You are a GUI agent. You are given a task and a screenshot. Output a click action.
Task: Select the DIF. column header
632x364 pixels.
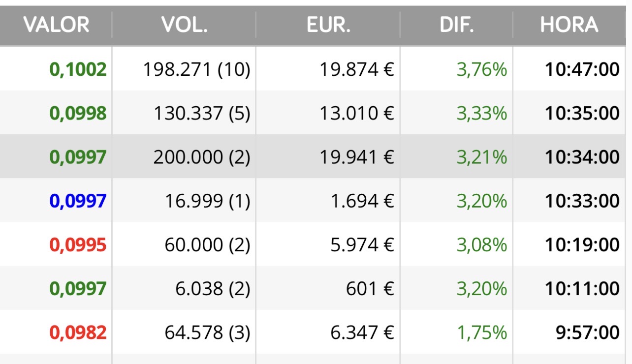coord(456,25)
